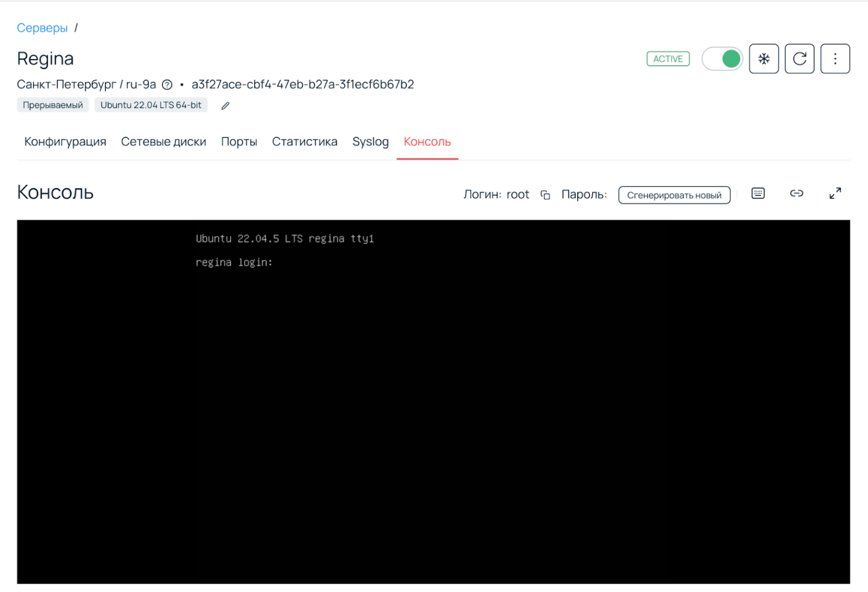Click the snowflake freeze server icon
The width and height of the screenshot is (868, 592).
[763, 59]
